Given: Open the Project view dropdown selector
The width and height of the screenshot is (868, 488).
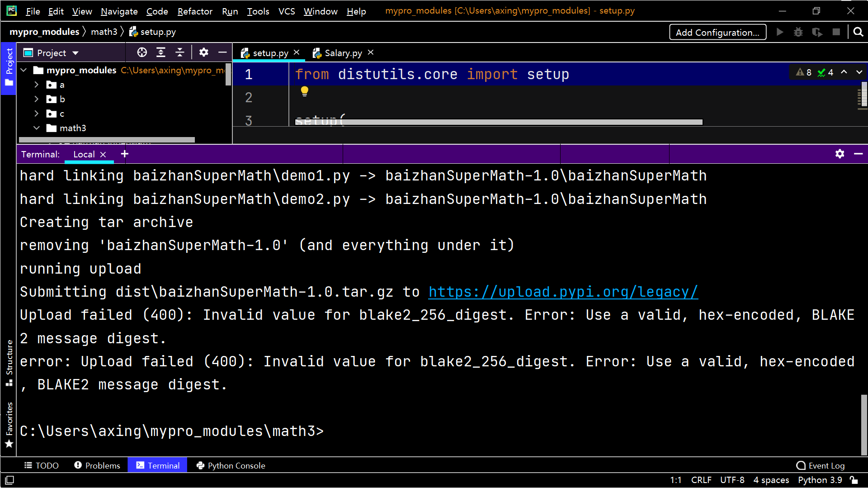Looking at the screenshot, I should point(51,53).
